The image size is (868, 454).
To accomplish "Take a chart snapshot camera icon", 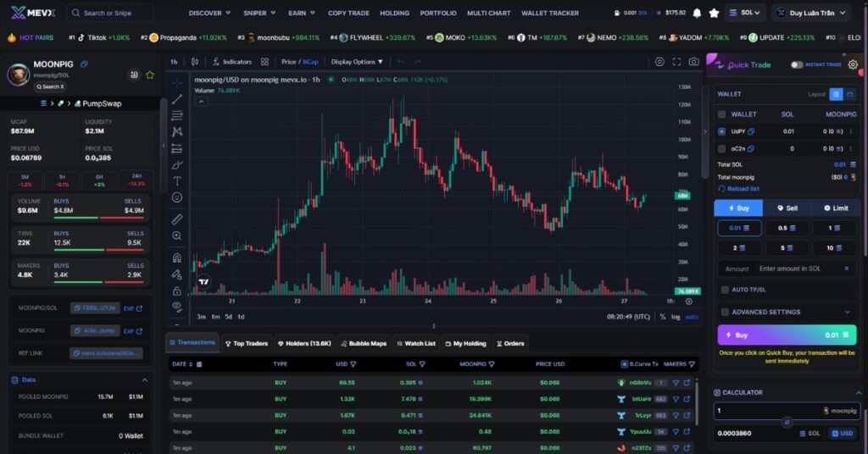I will click(693, 62).
